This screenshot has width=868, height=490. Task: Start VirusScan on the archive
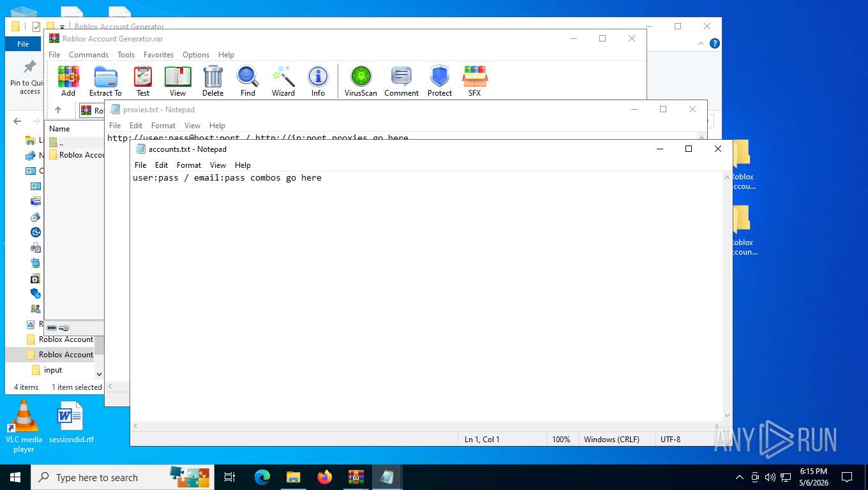(361, 81)
